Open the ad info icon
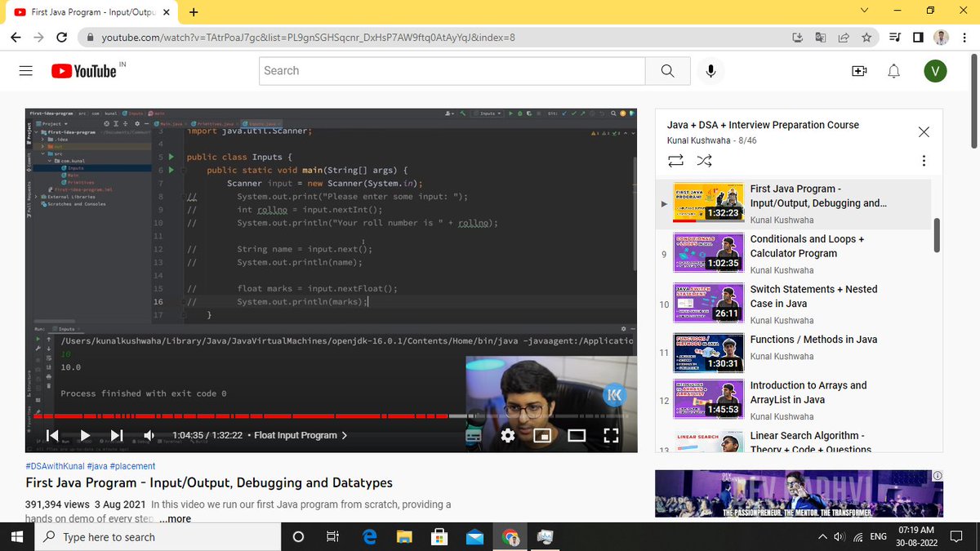Viewport: 980px width, 551px height. [938, 476]
